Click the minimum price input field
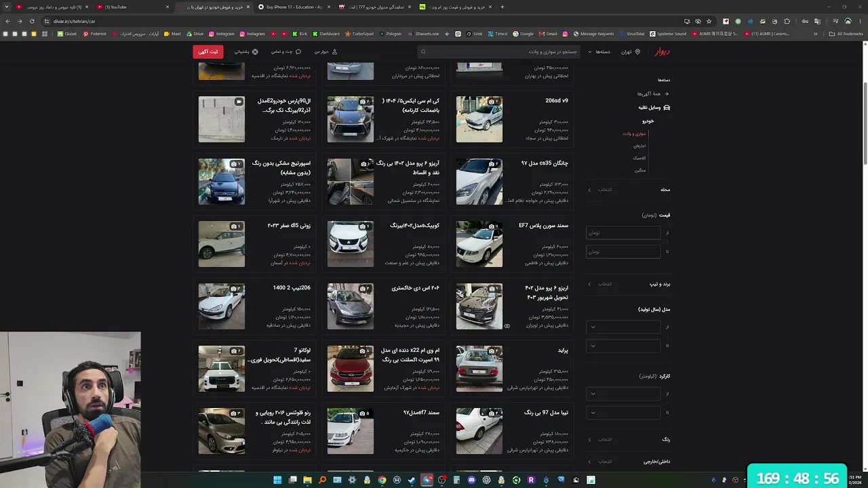The height and width of the screenshot is (488, 868). pos(623,232)
